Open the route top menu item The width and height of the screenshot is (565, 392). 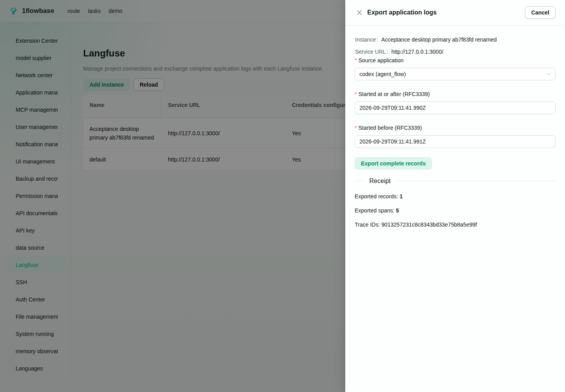coord(74,11)
